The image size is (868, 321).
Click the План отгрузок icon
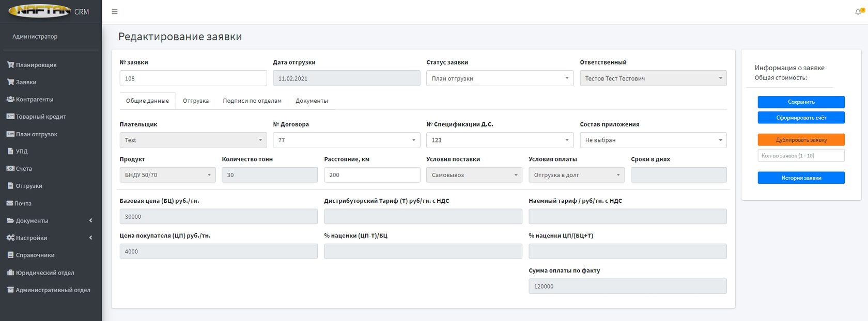[10, 134]
